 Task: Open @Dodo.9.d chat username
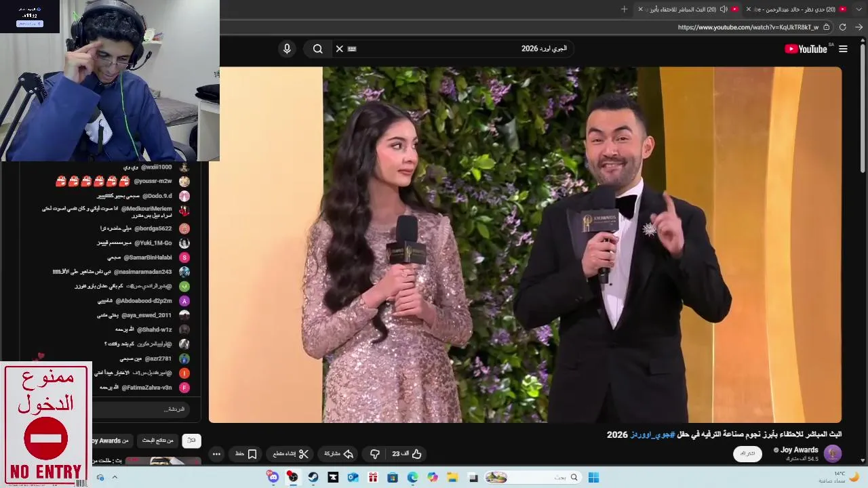(157, 196)
